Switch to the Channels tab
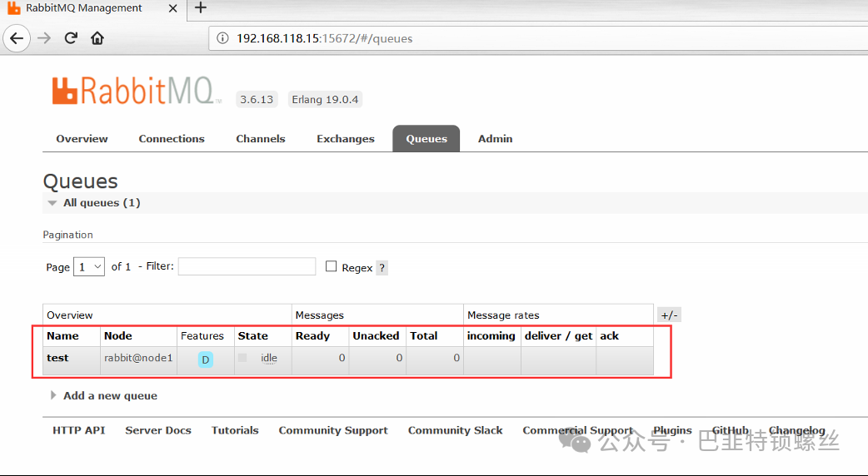Screen dimensions: 868x476 coord(261,139)
